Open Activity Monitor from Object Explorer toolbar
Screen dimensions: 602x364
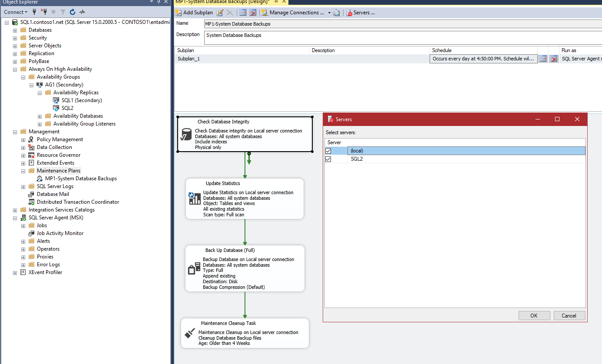82,12
